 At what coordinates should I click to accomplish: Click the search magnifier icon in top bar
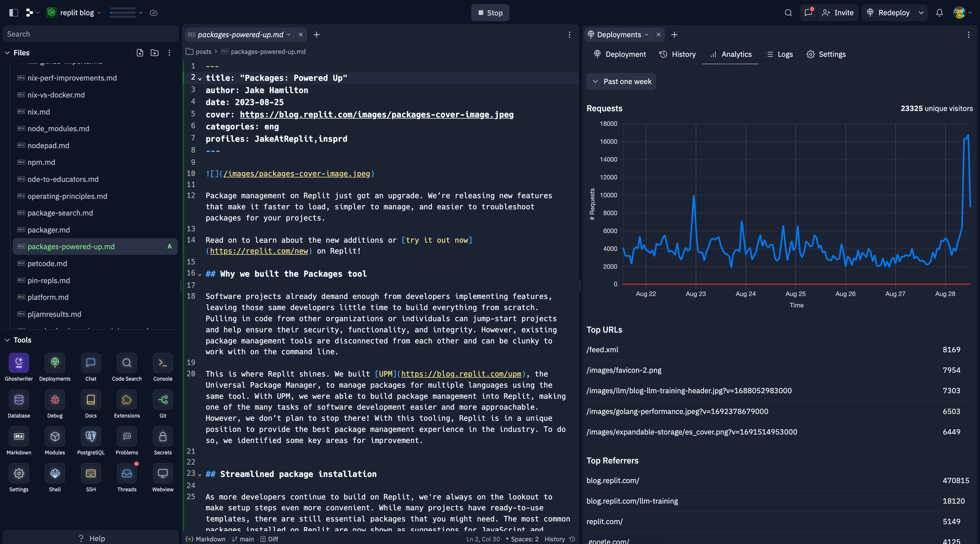point(788,13)
